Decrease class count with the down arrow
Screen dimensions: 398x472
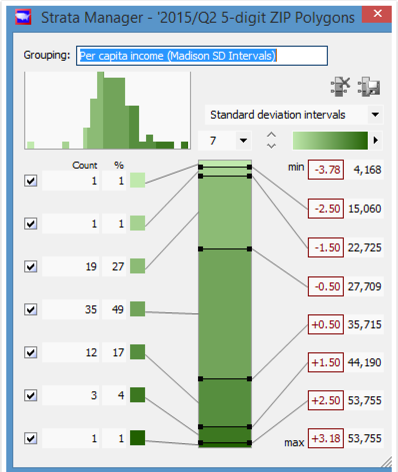coord(272,146)
